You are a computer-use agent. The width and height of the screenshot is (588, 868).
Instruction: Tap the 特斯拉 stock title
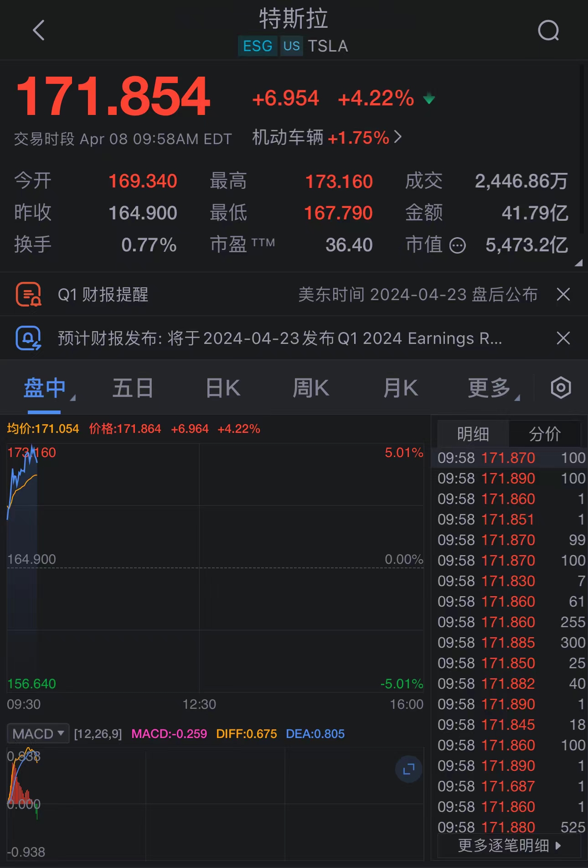(294, 19)
